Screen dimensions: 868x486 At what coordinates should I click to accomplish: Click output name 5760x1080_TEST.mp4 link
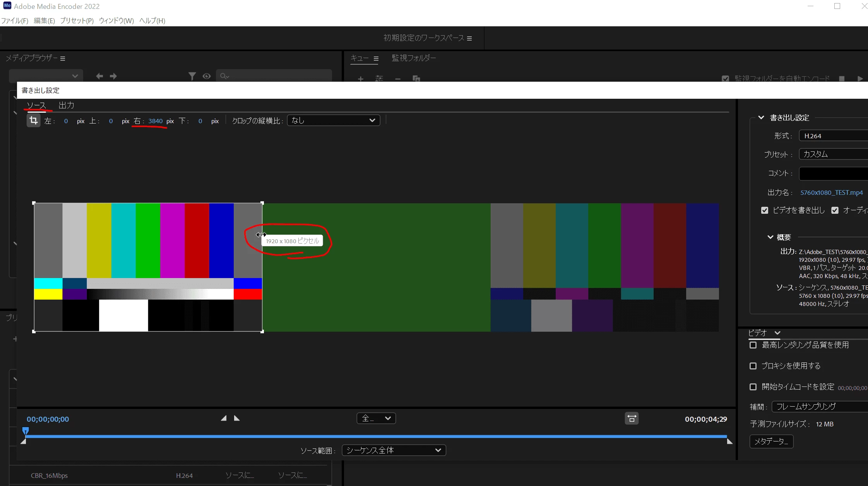click(831, 192)
